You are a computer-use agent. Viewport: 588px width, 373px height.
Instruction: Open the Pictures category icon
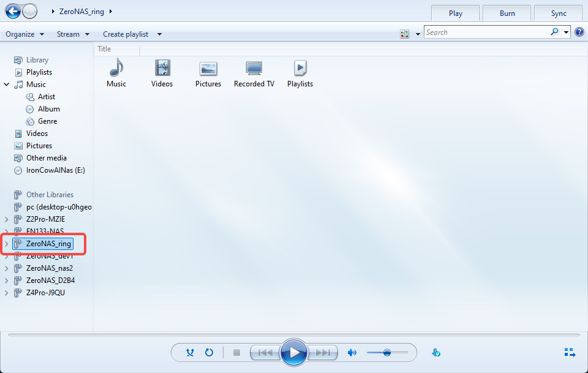coord(208,69)
